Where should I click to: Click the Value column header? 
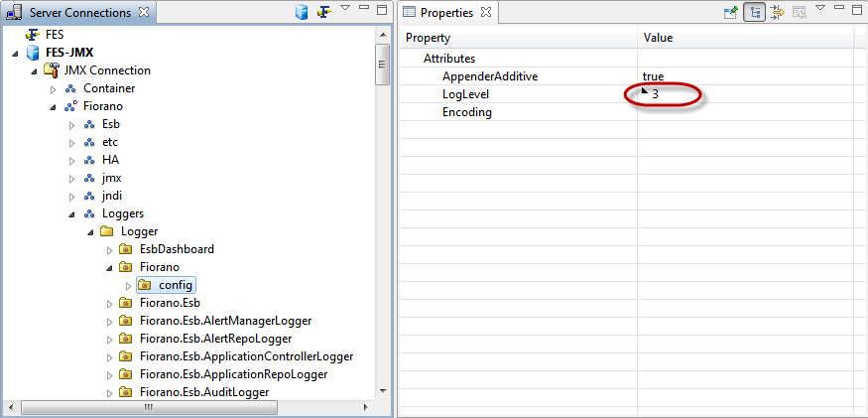point(659,38)
